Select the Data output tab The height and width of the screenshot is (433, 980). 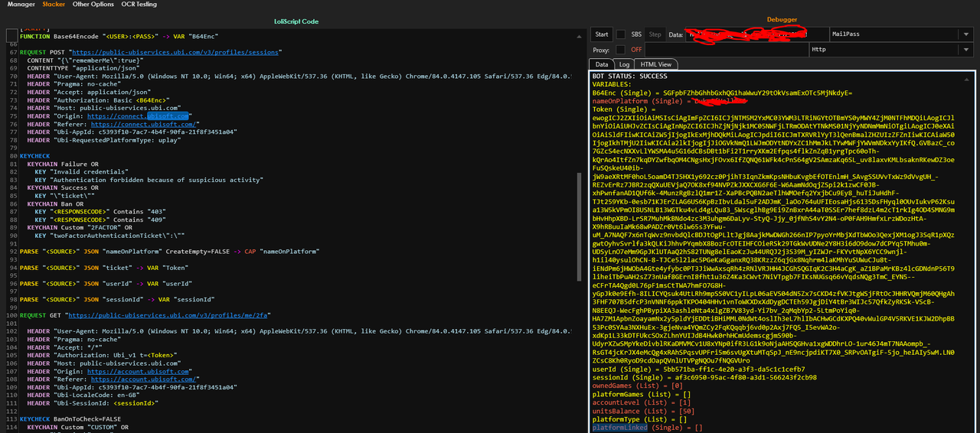602,64
